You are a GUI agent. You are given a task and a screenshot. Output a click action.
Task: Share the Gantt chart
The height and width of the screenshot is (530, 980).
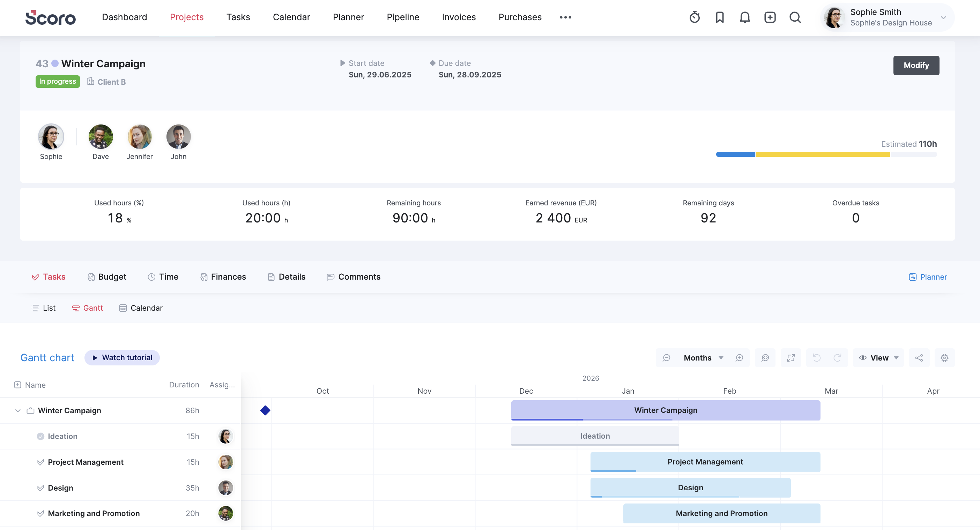pos(919,358)
